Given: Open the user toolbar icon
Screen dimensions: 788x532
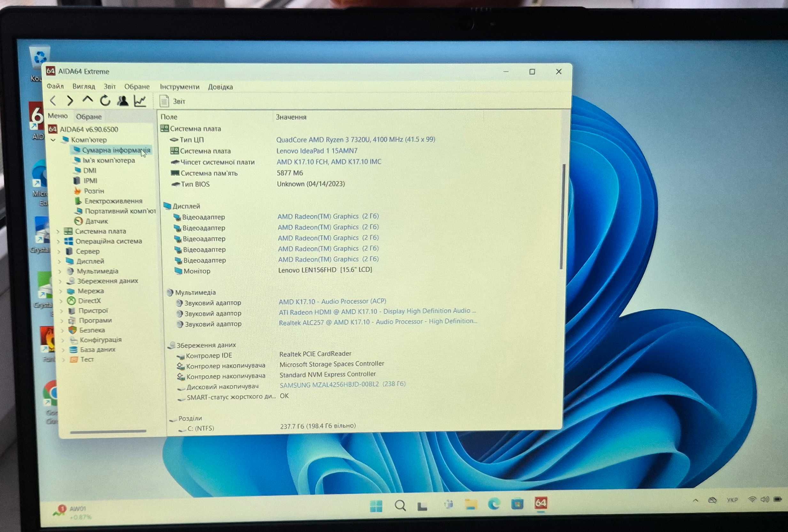Looking at the screenshot, I should click(123, 101).
